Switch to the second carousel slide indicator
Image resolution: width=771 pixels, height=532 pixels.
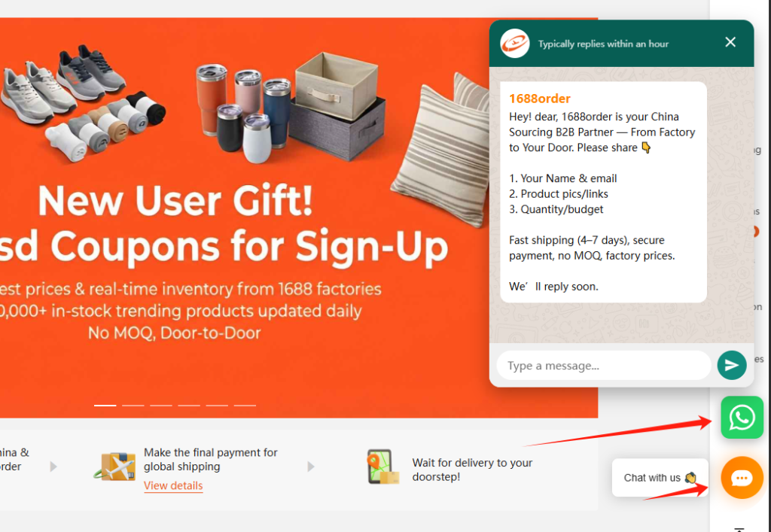133,406
